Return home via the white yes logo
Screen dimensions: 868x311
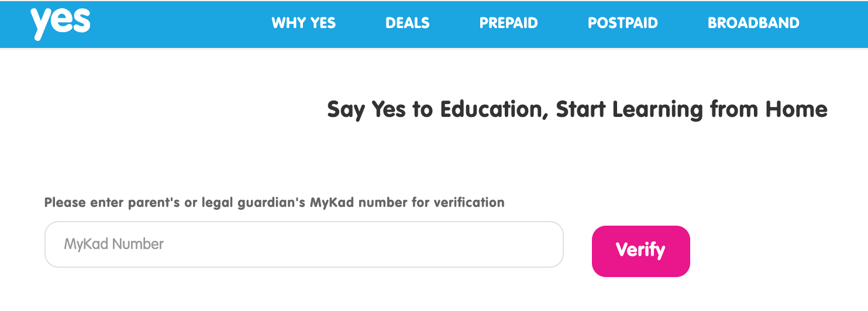(61, 22)
